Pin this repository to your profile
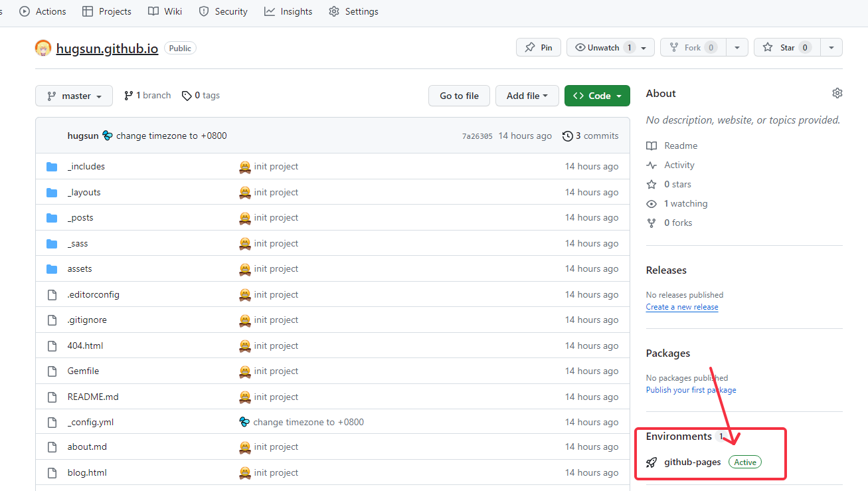868x491 pixels. pyautogui.click(x=539, y=48)
